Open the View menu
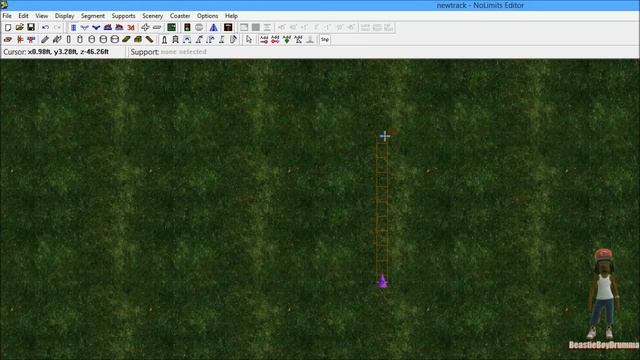This screenshot has width=640, height=360. (42, 16)
